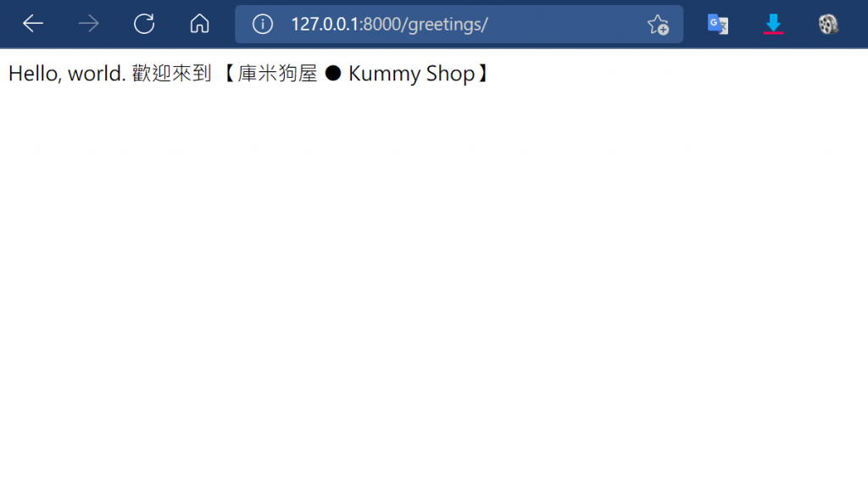Click the '庫米狗屋' text
Image resolution: width=868 pixels, height=499 pixels.
(x=277, y=74)
